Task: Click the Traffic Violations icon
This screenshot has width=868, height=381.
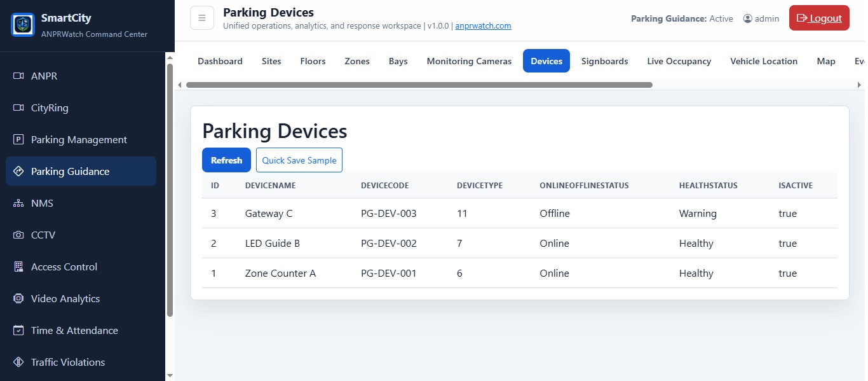Action: (x=18, y=362)
